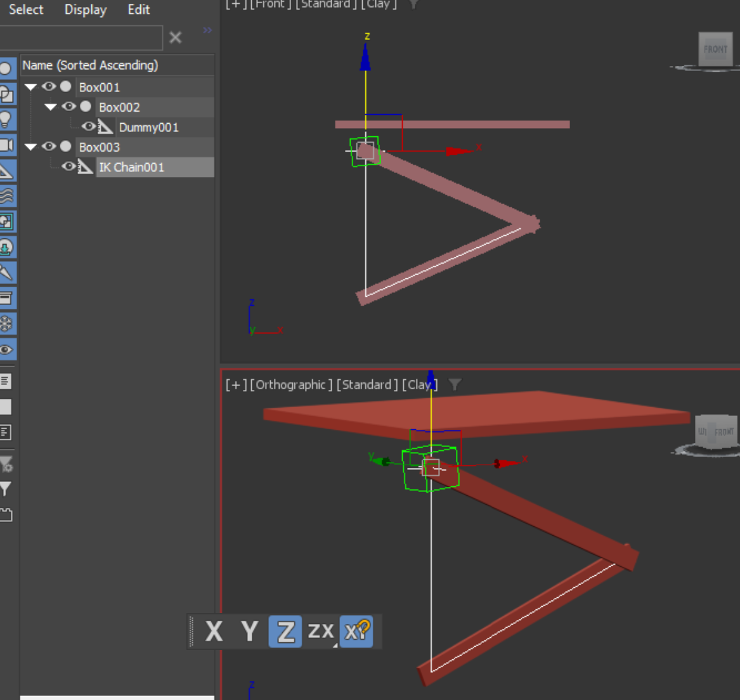Toggle visibility of Dummy001

coord(88,127)
